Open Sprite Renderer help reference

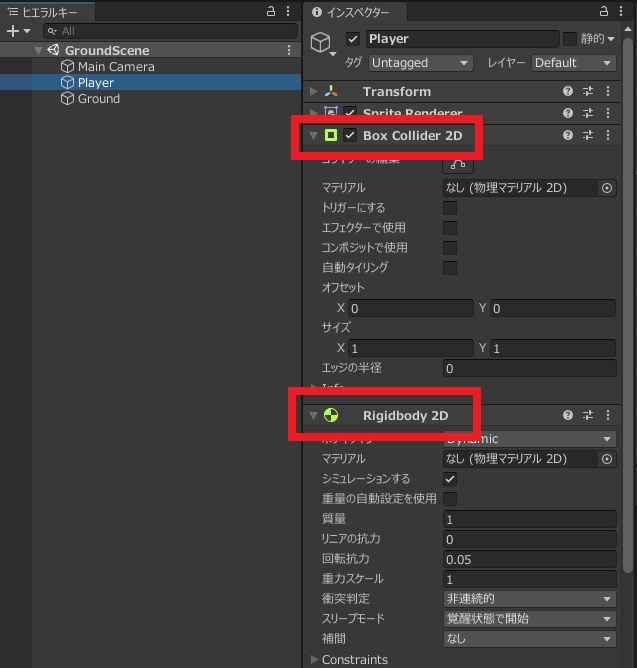tap(568, 113)
